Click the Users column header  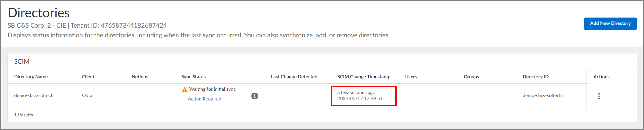tap(411, 77)
